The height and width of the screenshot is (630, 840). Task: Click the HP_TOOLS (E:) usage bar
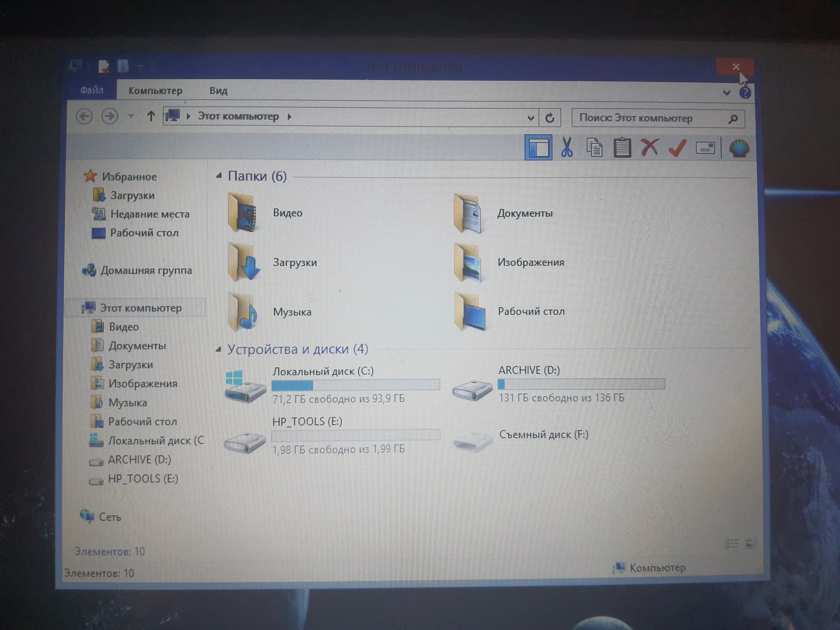356,435
